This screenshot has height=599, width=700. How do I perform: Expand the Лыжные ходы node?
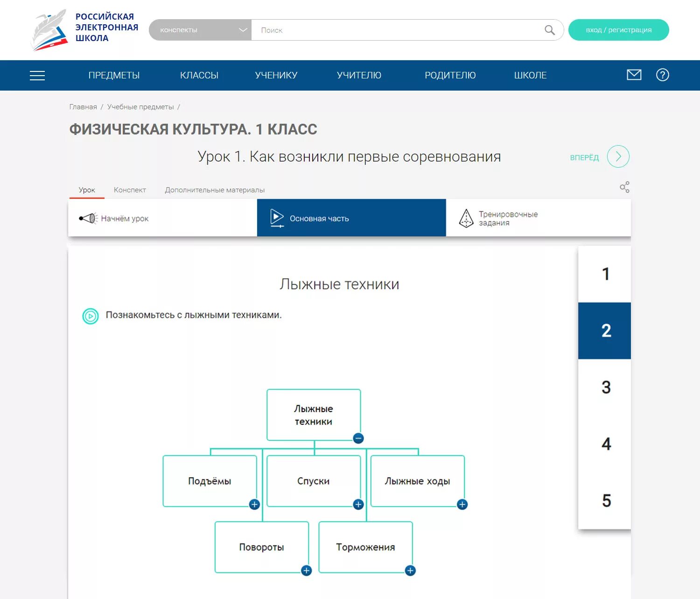462,504
